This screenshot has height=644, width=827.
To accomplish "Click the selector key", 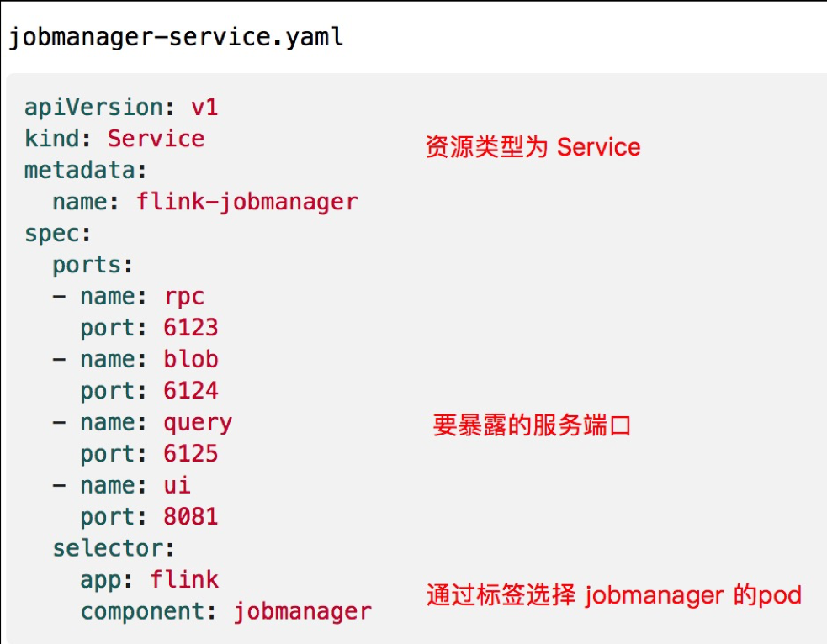I will [113, 548].
